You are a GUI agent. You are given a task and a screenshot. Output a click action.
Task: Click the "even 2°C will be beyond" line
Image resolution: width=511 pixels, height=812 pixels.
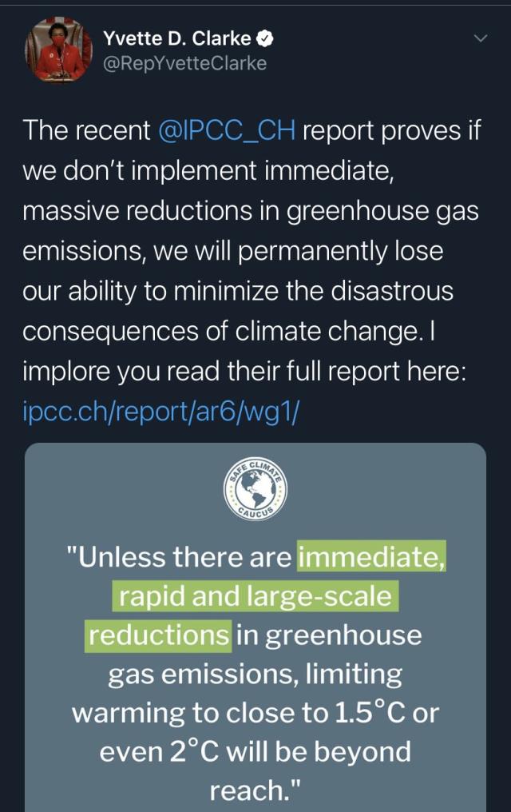[x=255, y=751]
